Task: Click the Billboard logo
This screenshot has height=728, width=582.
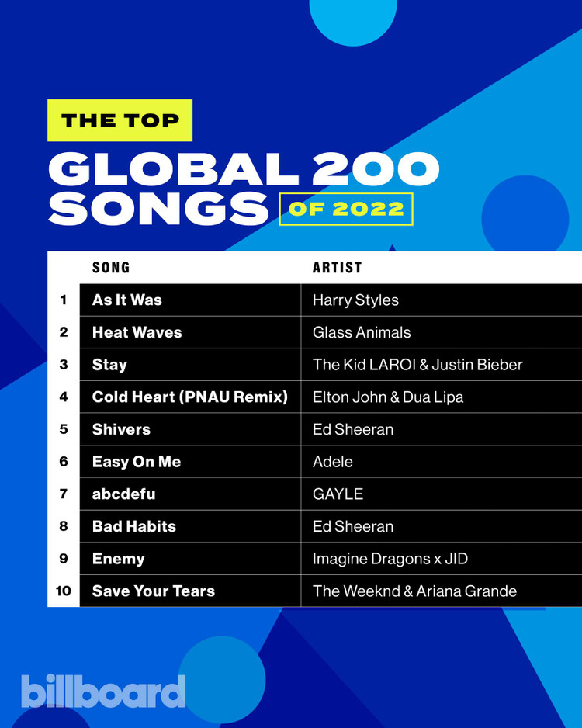Action: [103, 692]
